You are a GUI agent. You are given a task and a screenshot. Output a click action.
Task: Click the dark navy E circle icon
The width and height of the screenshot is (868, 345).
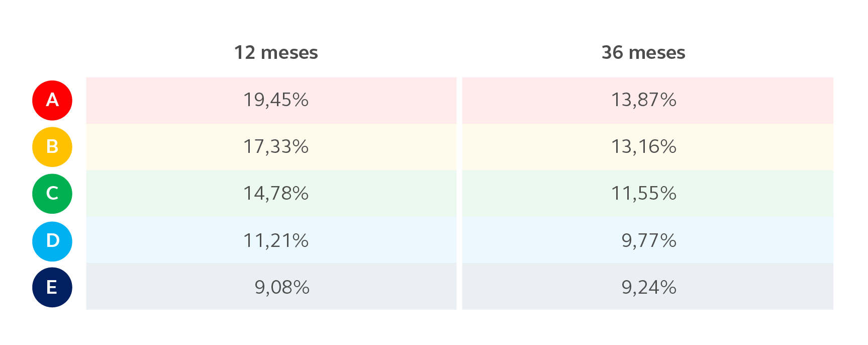(52, 287)
